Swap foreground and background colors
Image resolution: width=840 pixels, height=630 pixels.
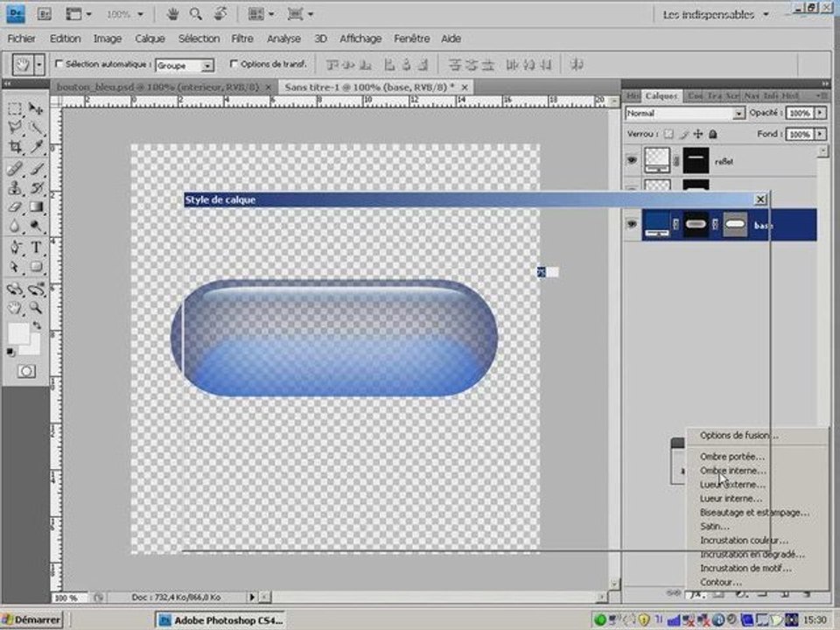click(37, 325)
